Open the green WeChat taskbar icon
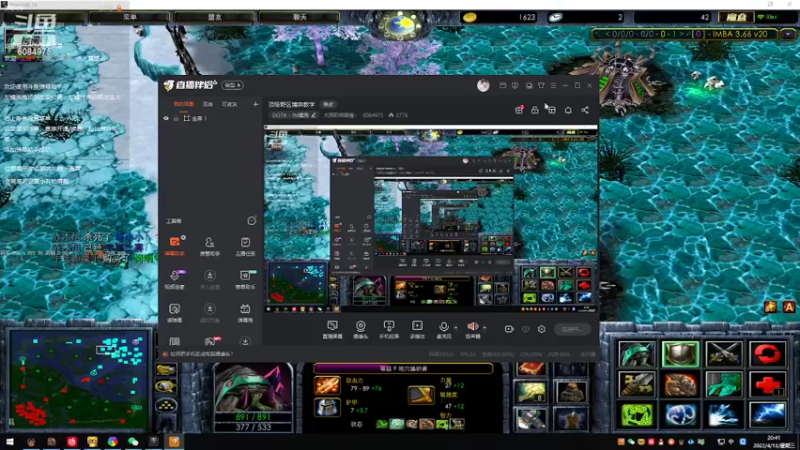 [x=133, y=442]
